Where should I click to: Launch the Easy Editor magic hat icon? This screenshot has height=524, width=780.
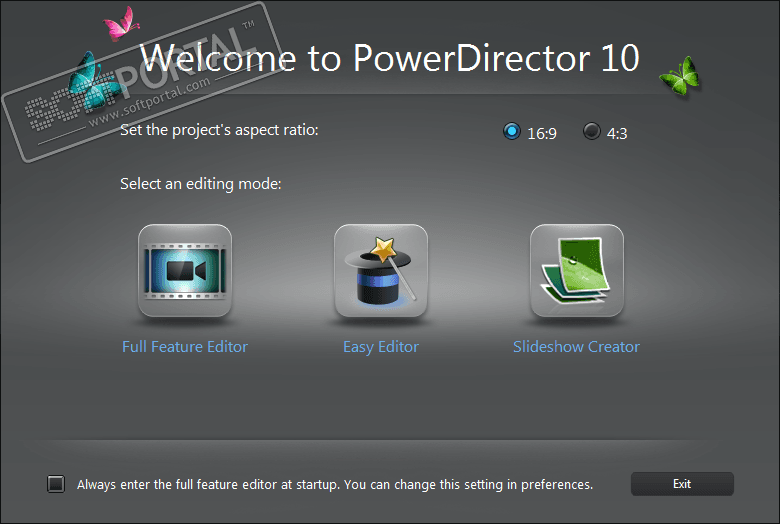click(x=381, y=271)
